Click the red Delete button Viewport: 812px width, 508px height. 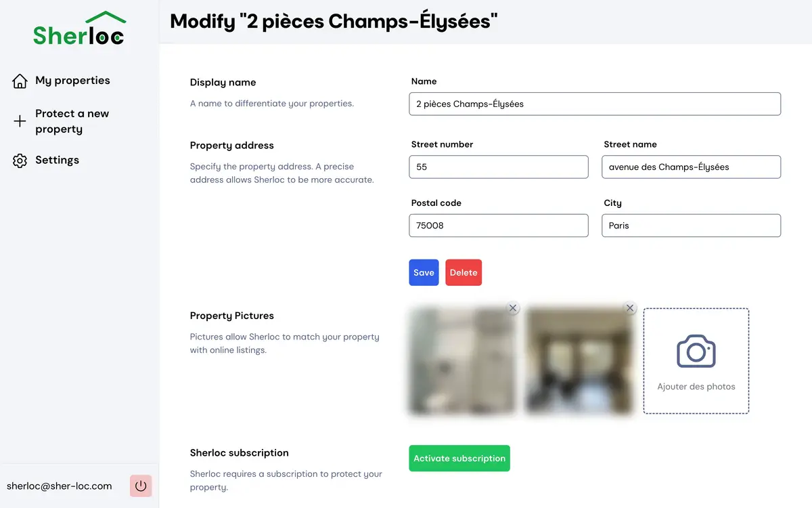click(464, 272)
